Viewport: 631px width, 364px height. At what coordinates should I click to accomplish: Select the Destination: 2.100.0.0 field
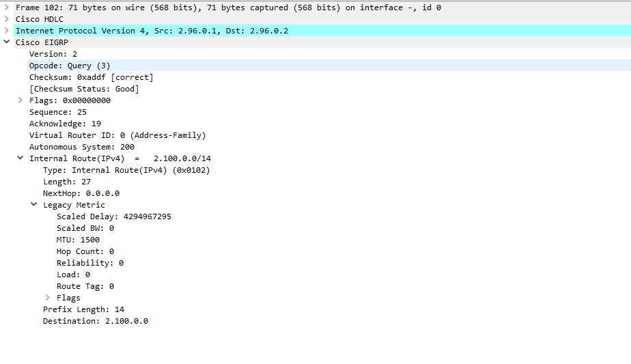pyautogui.click(x=96, y=322)
